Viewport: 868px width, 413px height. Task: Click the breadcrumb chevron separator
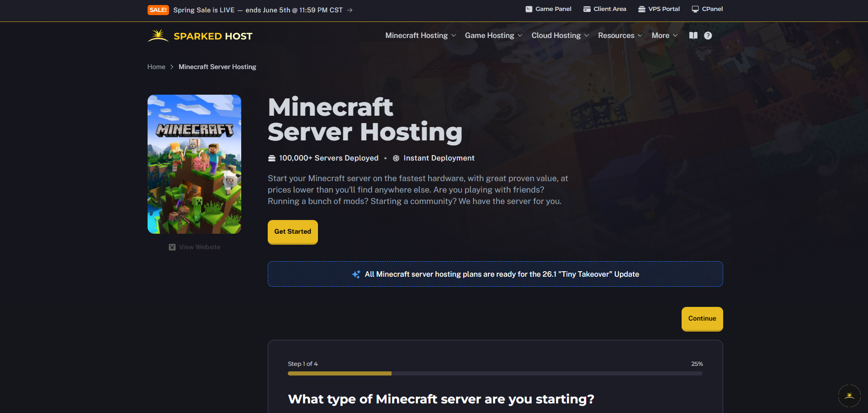(x=172, y=67)
